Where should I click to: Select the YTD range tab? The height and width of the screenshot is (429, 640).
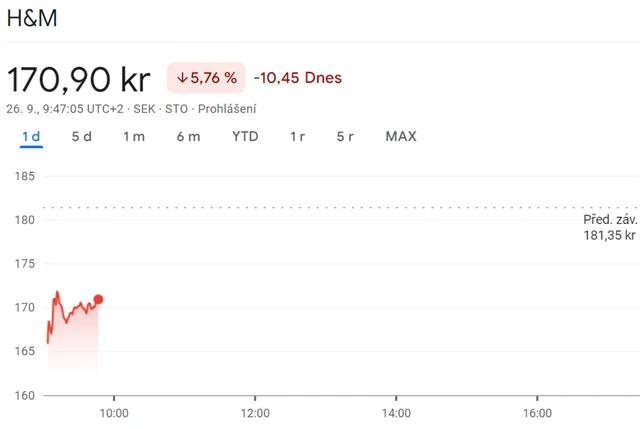click(x=245, y=136)
